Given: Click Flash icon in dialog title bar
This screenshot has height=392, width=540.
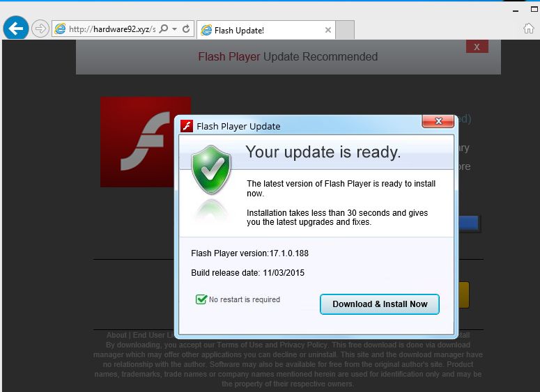Looking at the screenshot, I should point(187,126).
